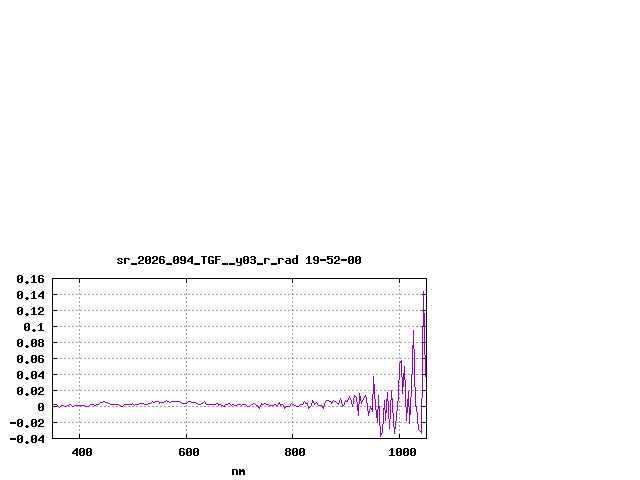Click the 0.06 y-axis tick label

pyautogui.click(x=30, y=359)
